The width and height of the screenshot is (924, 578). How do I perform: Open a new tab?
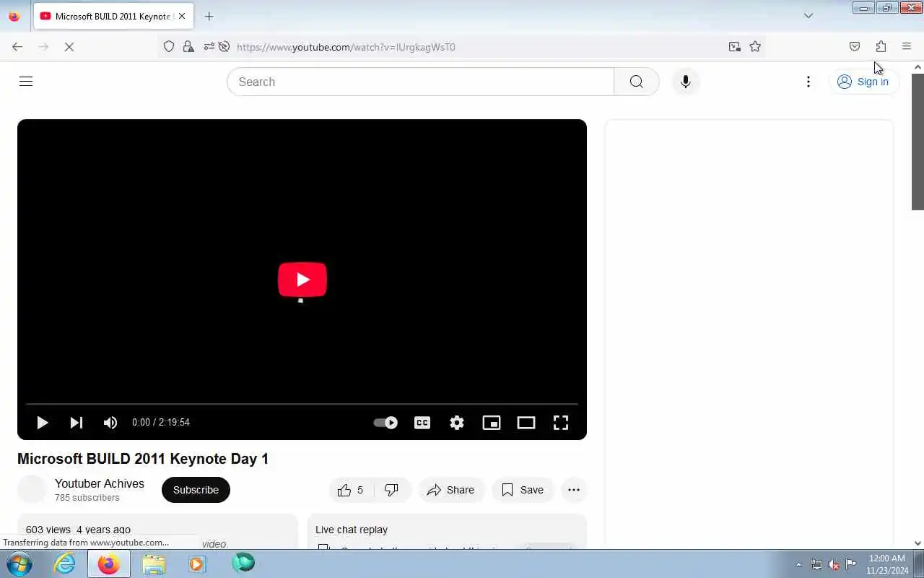tap(209, 16)
